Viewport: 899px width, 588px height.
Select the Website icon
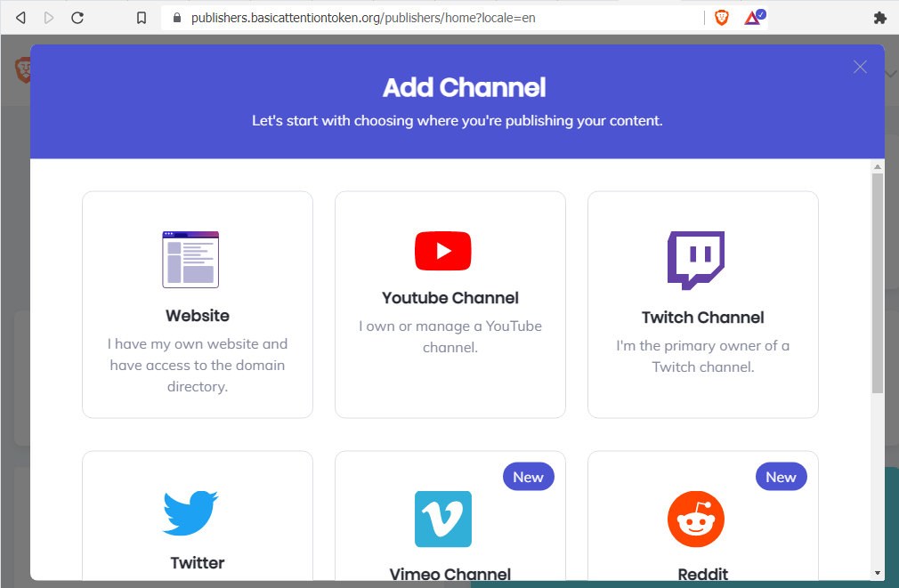[190, 259]
